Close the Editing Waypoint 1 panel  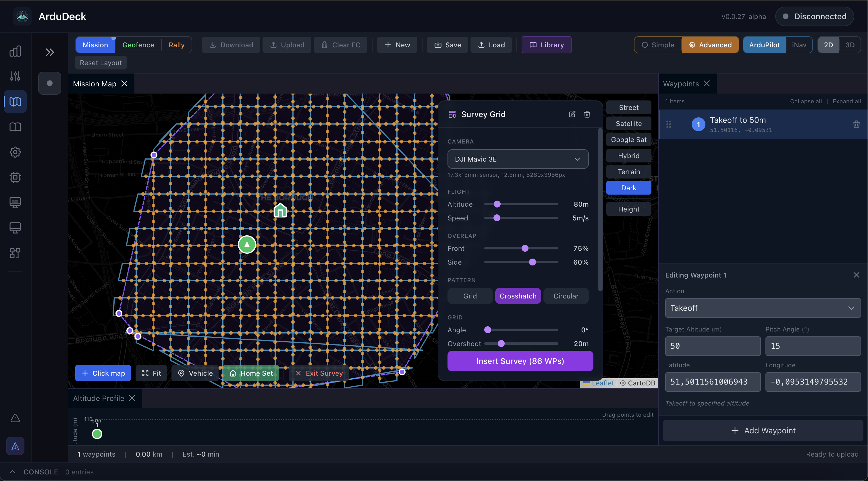point(857,275)
